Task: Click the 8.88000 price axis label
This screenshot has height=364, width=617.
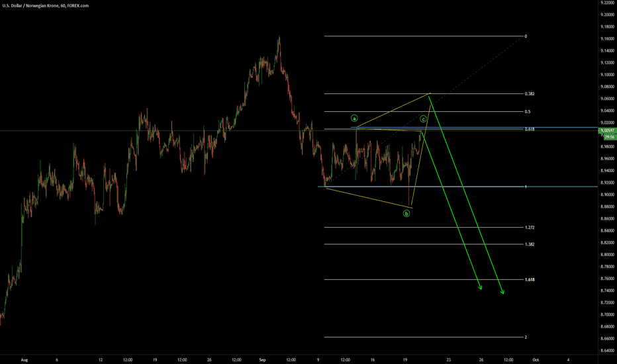Action: [x=607, y=206]
